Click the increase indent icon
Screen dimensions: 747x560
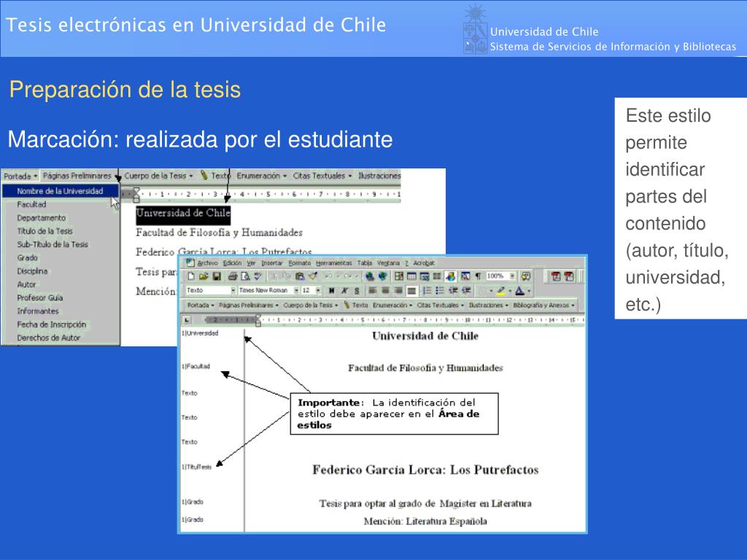(x=466, y=290)
